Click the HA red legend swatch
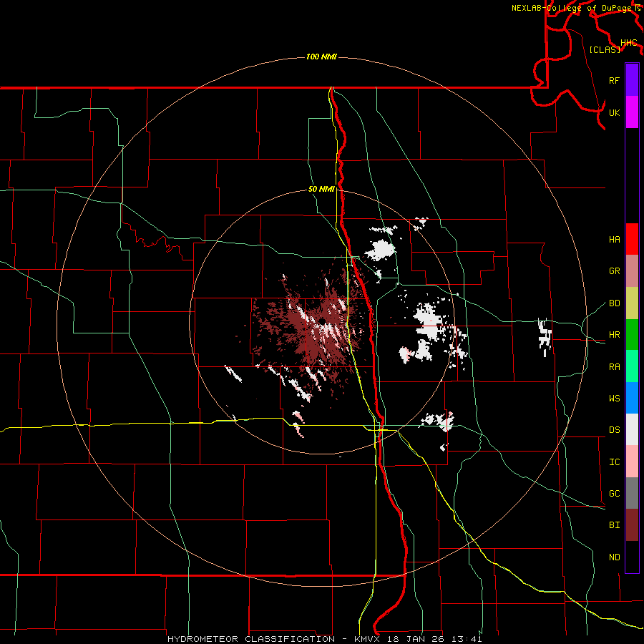Image resolution: width=644 pixels, height=644 pixels. pyautogui.click(x=632, y=239)
